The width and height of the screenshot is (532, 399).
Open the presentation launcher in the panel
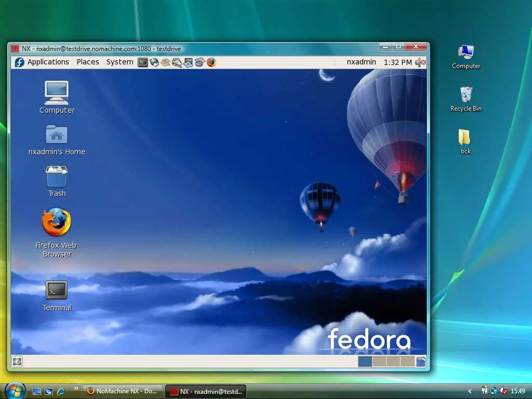pos(188,62)
